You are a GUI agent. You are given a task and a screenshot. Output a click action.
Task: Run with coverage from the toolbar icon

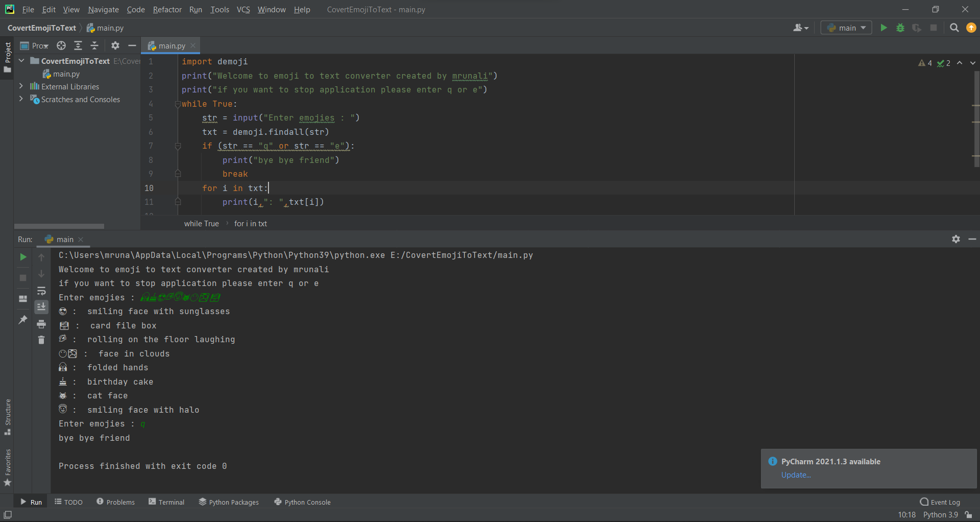click(x=917, y=28)
